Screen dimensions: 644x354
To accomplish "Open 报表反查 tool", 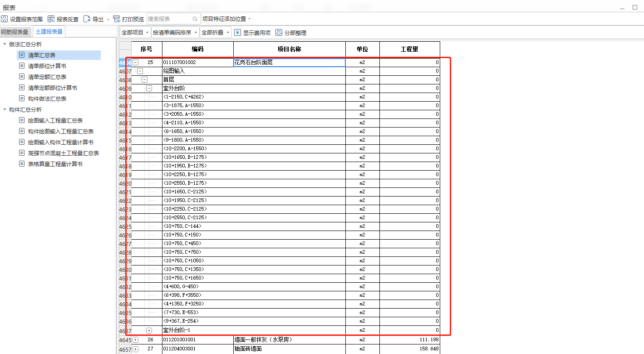I will (x=63, y=19).
